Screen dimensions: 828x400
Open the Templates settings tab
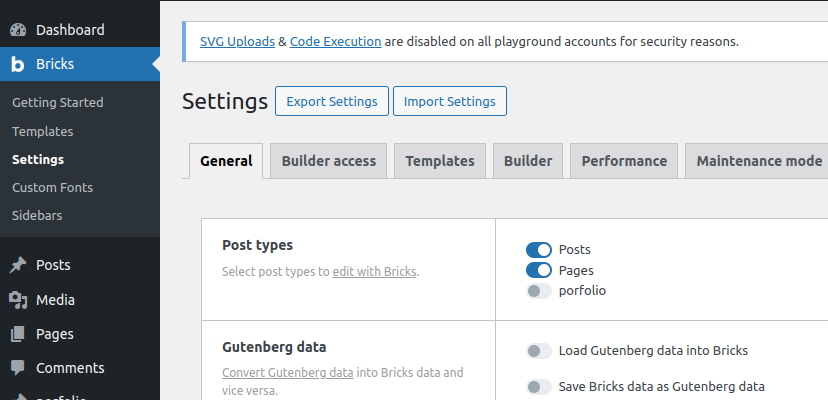click(x=440, y=161)
